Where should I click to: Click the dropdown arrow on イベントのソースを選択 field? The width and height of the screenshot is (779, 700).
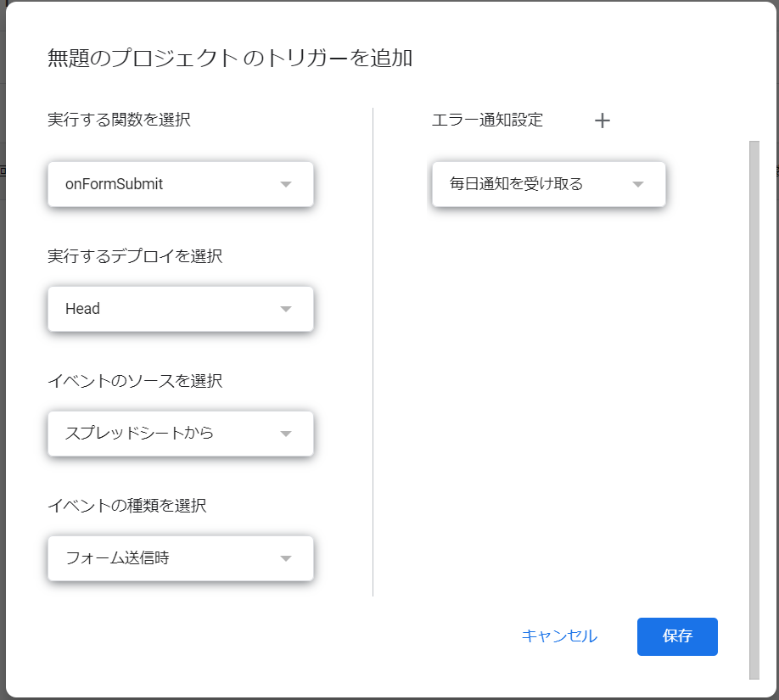coord(288,433)
